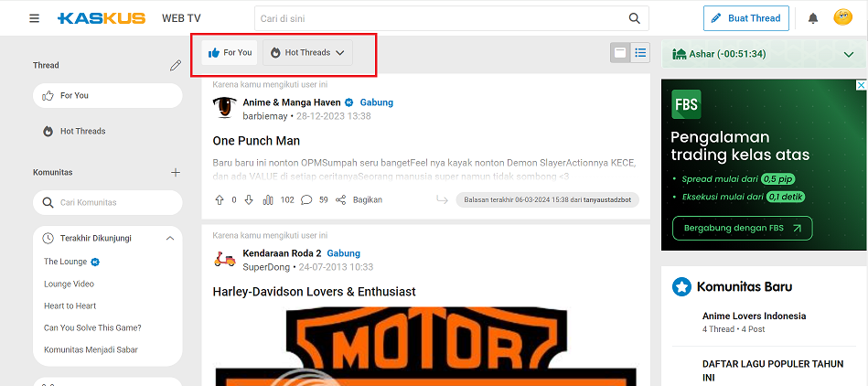
Task: Open The Lounge community link
Action: (x=65, y=262)
